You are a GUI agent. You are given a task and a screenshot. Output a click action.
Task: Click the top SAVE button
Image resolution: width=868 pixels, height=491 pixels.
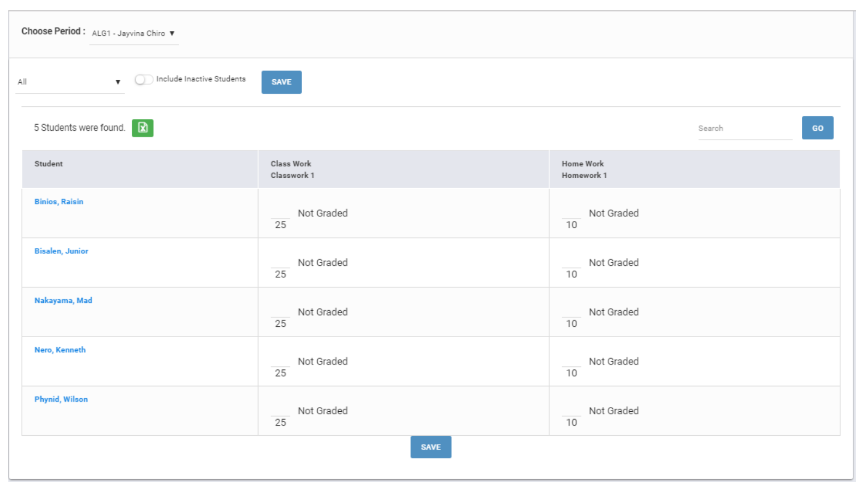pyautogui.click(x=281, y=82)
